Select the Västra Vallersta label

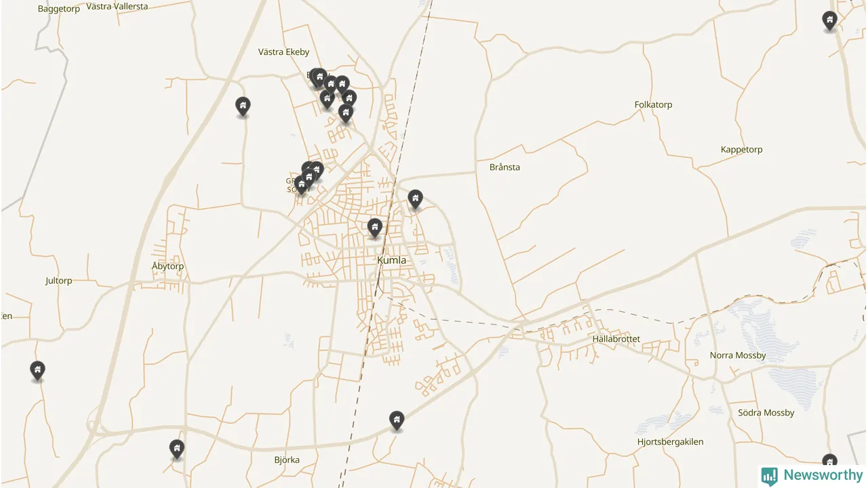point(117,6)
